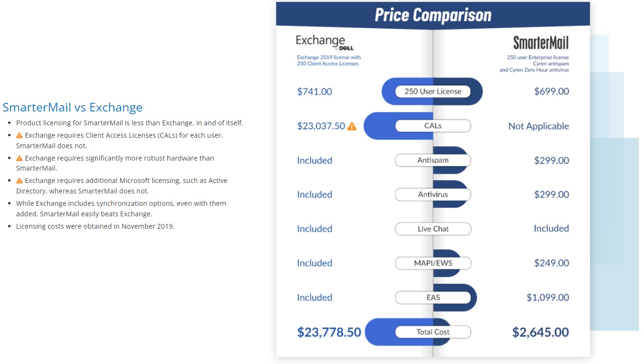Click the EAS row label
This screenshot has width=642, height=364.
point(433,297)
